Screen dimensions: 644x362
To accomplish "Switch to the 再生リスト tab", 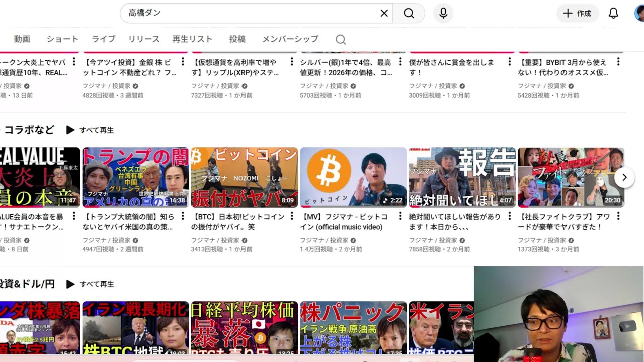I will point(192,39).
